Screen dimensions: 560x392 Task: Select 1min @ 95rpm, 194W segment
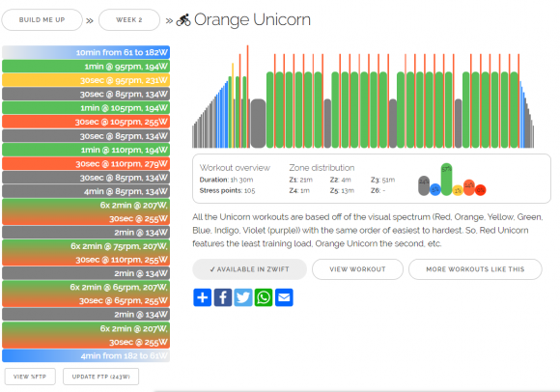tap(86, 67)
